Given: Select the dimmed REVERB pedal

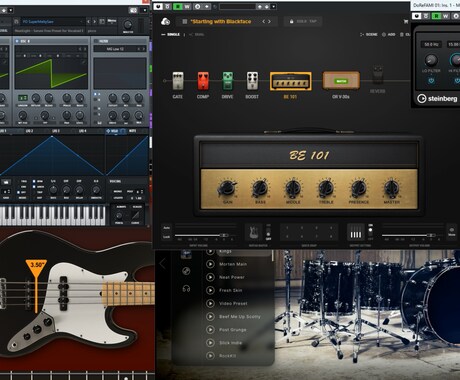Looking at the screenshot, I should pyautogui.click(x=377, y=75).
